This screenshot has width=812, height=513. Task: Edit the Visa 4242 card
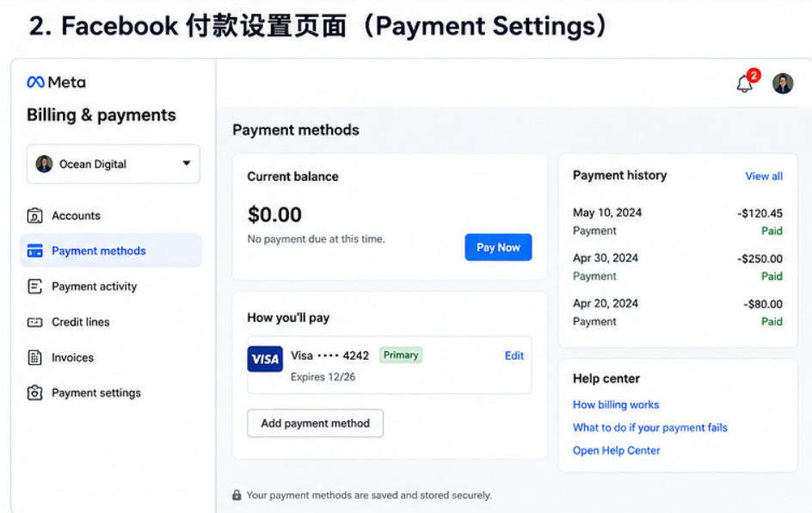514,355
